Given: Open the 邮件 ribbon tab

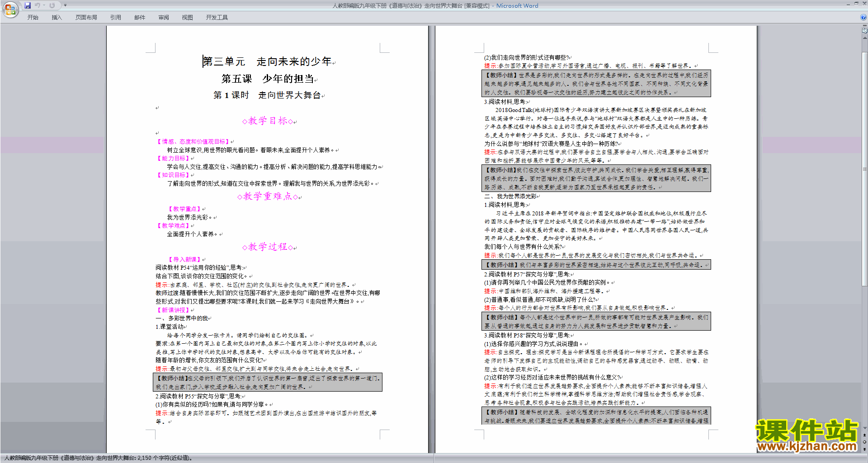Looking at the screenshot, I should click(140, 18).
